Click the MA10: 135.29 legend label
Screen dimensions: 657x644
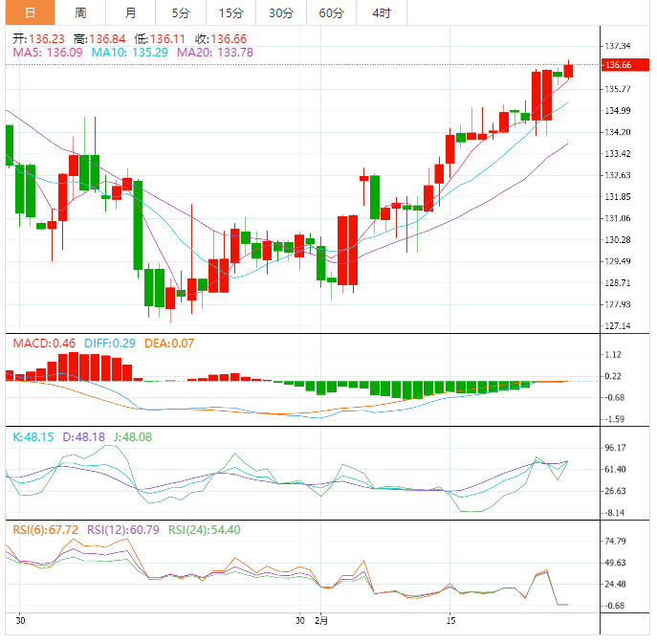(129, 53)
